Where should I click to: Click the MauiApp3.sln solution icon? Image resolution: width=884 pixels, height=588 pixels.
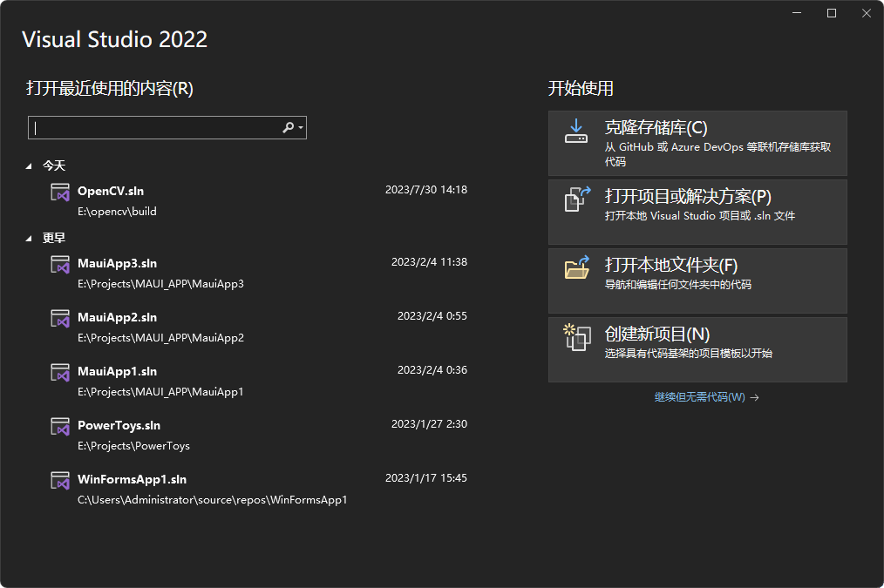pos(60,264)
